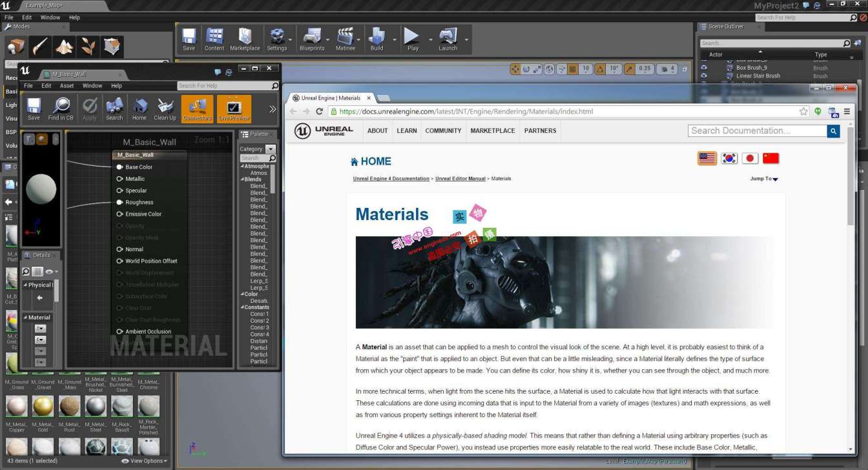Open Jump To dropdown on docs page
The width and height of the screenshot is (868, 470).
764,179
